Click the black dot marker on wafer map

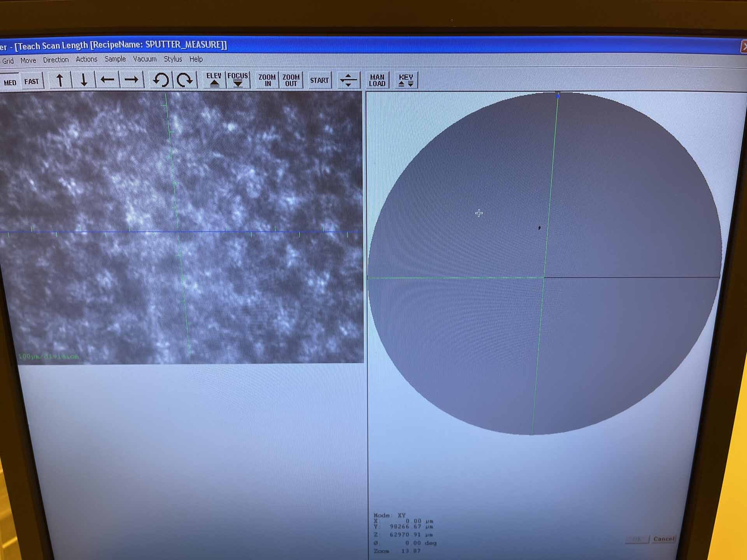coord(539,228)
